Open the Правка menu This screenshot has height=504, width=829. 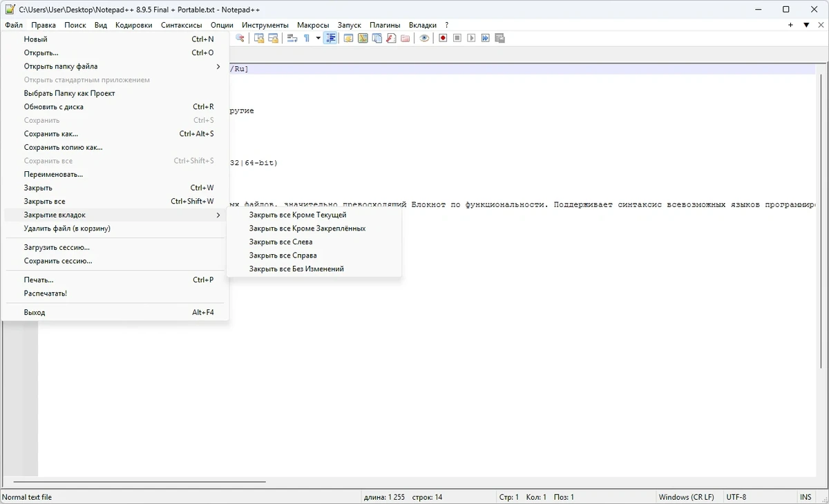44,25
